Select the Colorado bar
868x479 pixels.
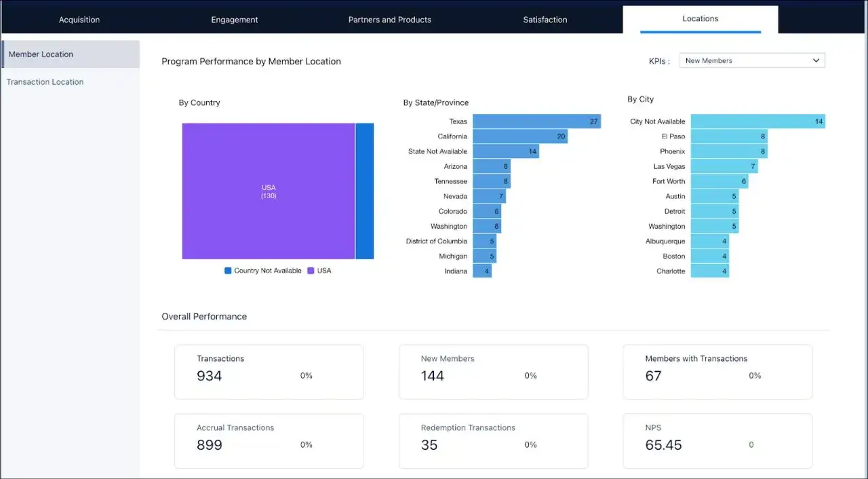click(x=487, y=211)
